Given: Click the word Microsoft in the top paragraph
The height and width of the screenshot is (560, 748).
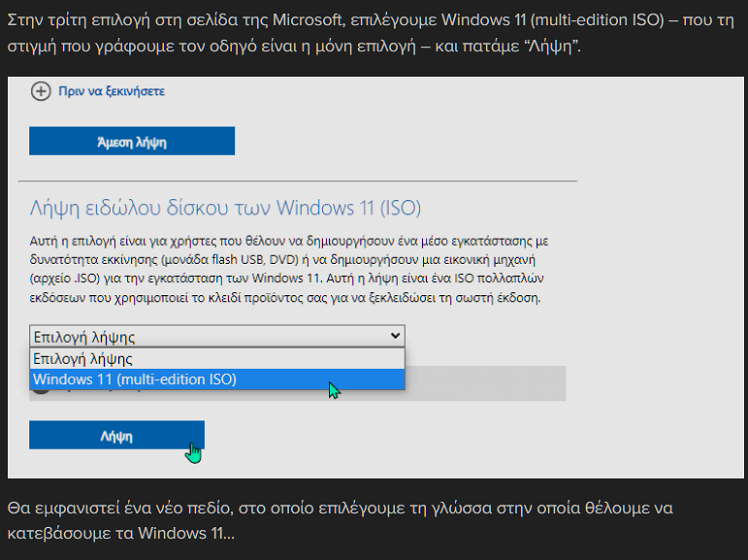Looking at the screenshot, I should point(307,20).
